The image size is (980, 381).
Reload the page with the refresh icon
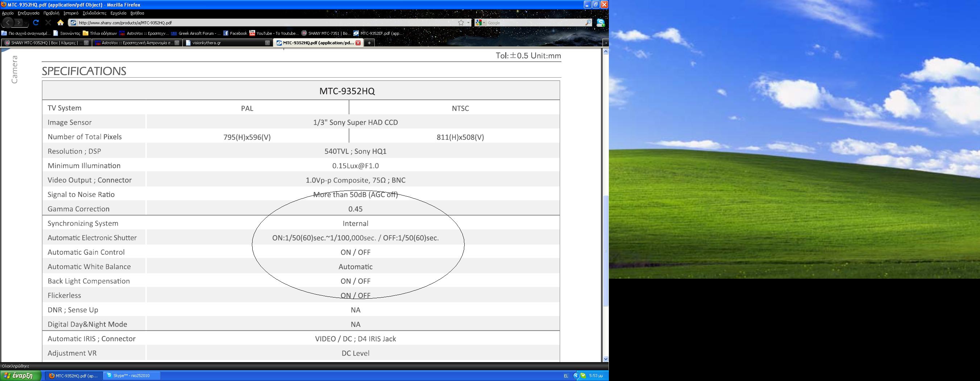36,23
